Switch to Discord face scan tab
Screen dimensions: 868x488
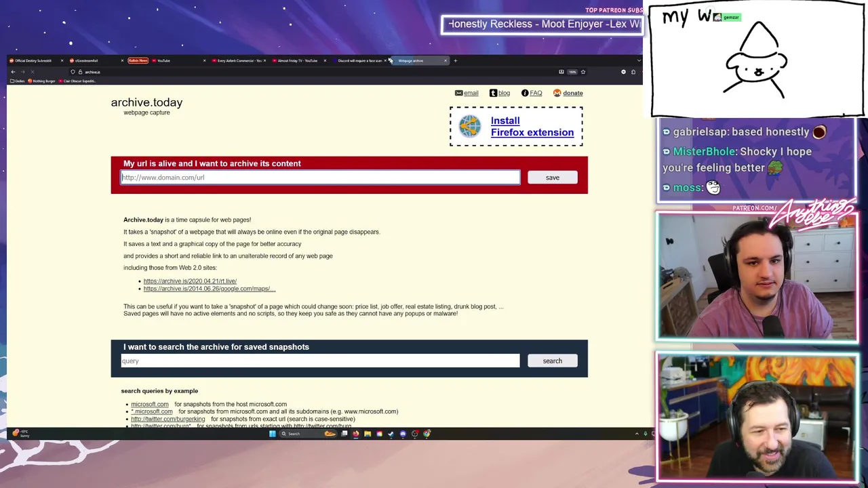point(360,60)
